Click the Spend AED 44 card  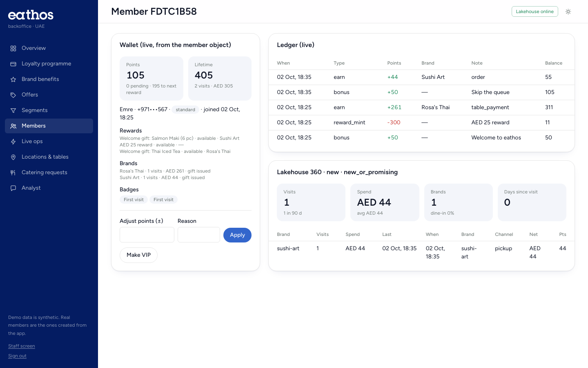point(385,202)
